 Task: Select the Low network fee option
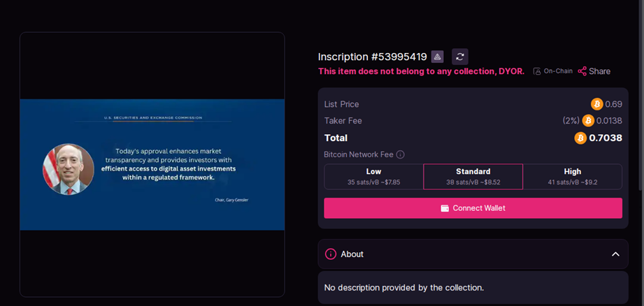pyautogui.click(x=374, y=177)
